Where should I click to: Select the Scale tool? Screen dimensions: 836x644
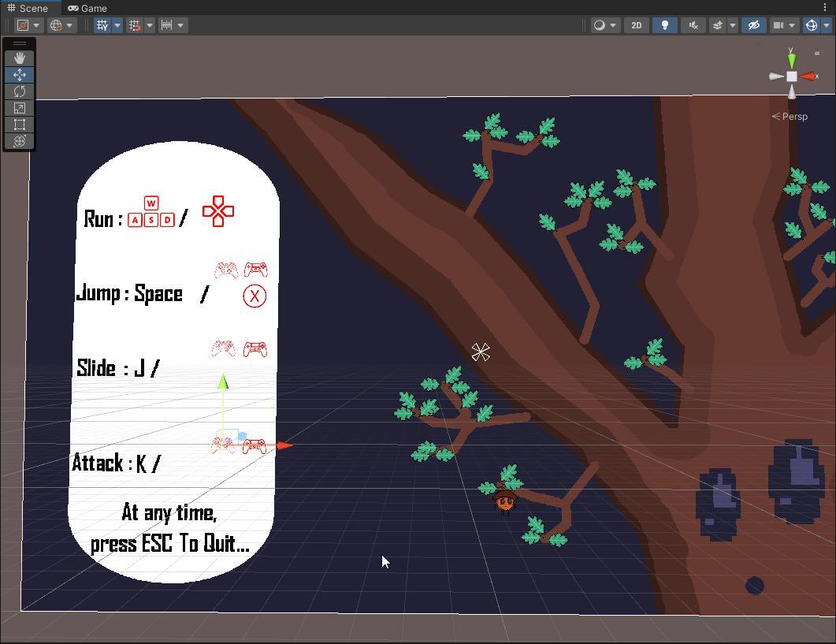20,108
